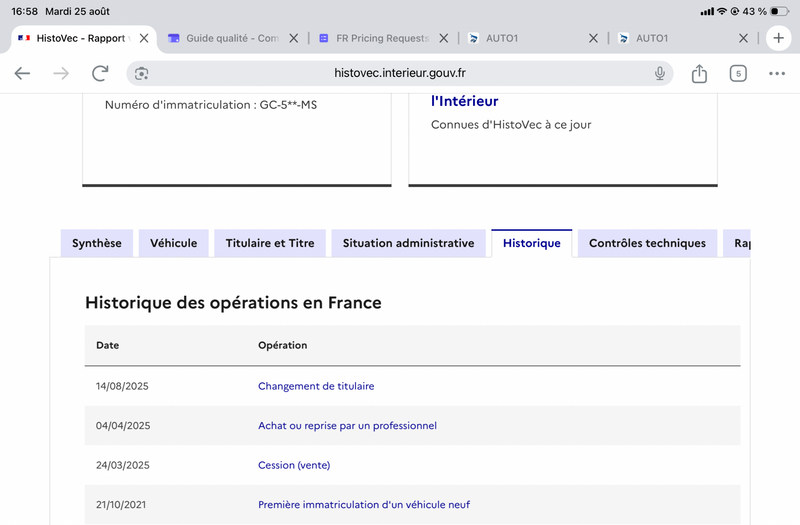Open the Titulaire et Titre tab
This screenshot has height=525, width=800.
pos(270,243)
